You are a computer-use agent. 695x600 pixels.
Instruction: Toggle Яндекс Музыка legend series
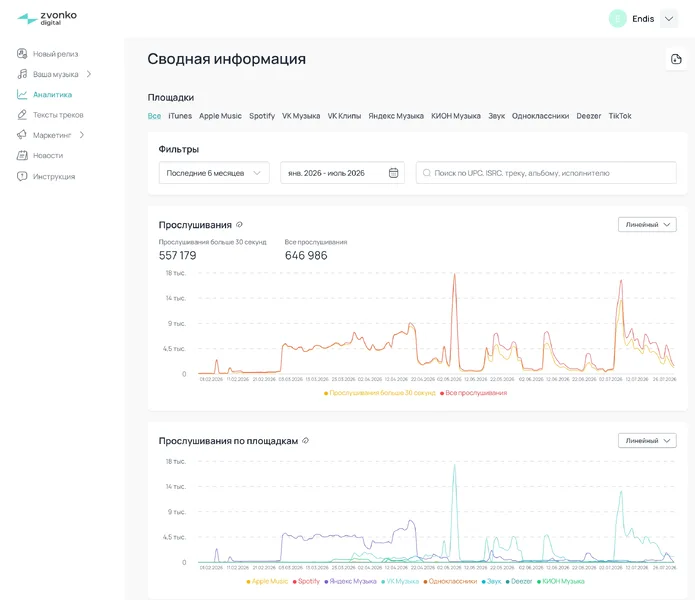(350, 581)
